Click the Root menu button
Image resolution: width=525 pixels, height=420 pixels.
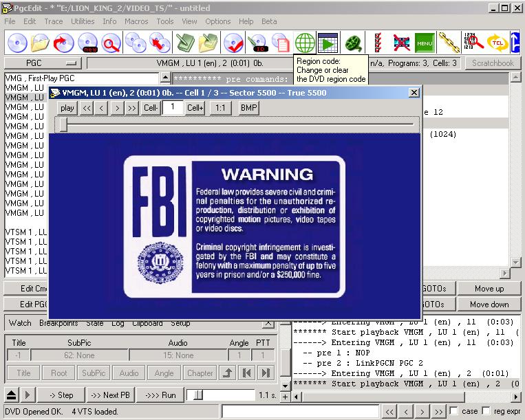59,373
